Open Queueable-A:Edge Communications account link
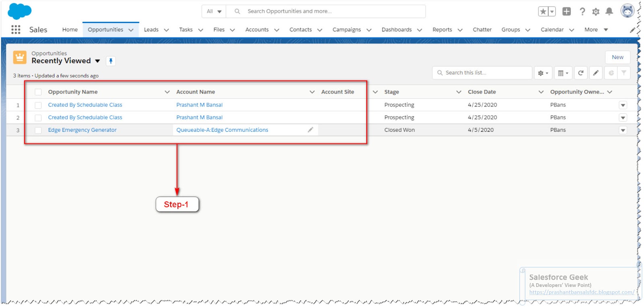Image resolution: width=644 pixels, height=307 pixels. point(222,130)
